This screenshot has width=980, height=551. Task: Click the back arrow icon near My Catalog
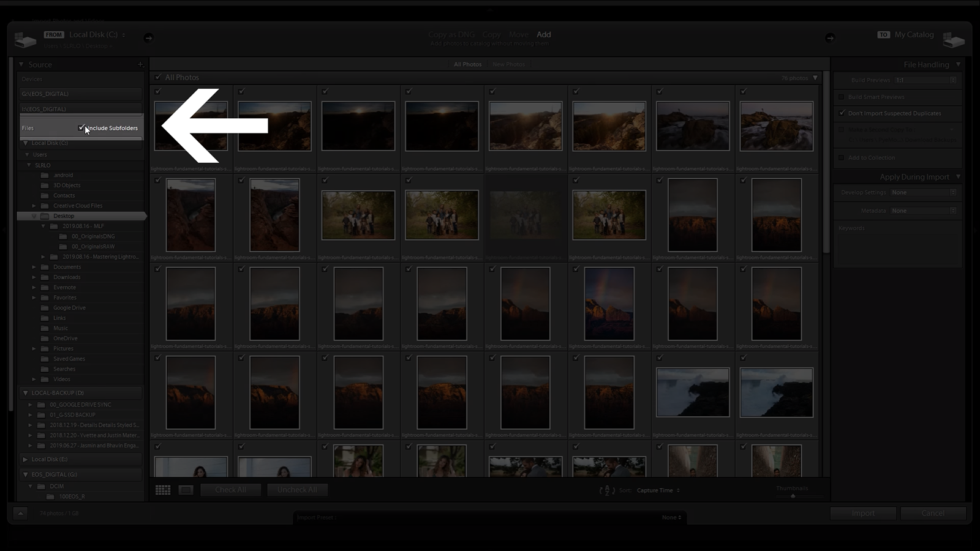[831, 37]
